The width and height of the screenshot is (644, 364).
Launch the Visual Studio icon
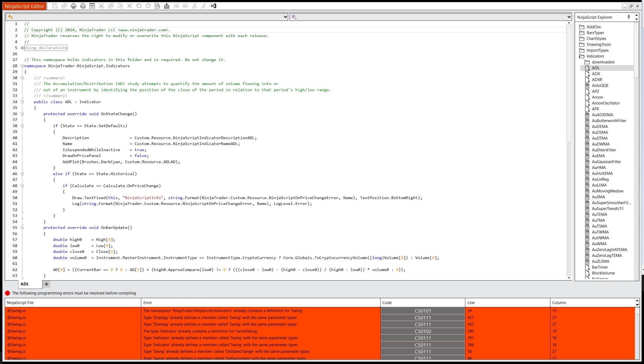[x=214, y=6]
